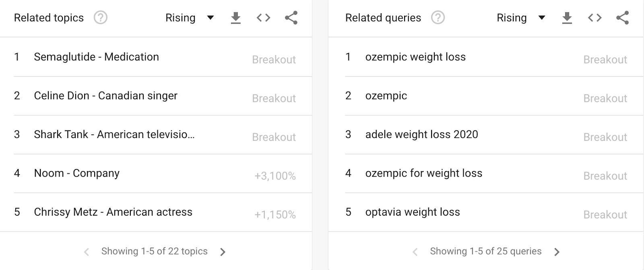Open the embed code for Related topics
This screenshot has width=644, height=270.
pos(263,18)
